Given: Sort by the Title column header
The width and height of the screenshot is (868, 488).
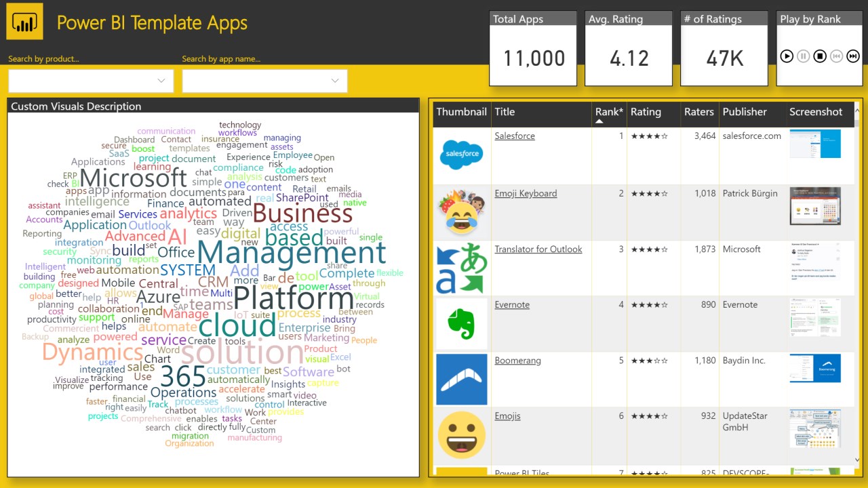Looking at the screenshot, I should (505, 112).
